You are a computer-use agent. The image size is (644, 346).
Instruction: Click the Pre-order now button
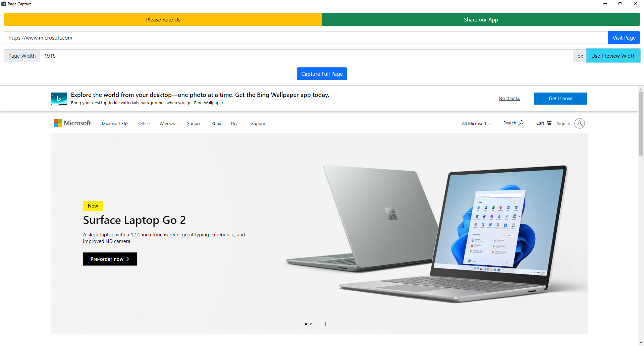[110, 259]
